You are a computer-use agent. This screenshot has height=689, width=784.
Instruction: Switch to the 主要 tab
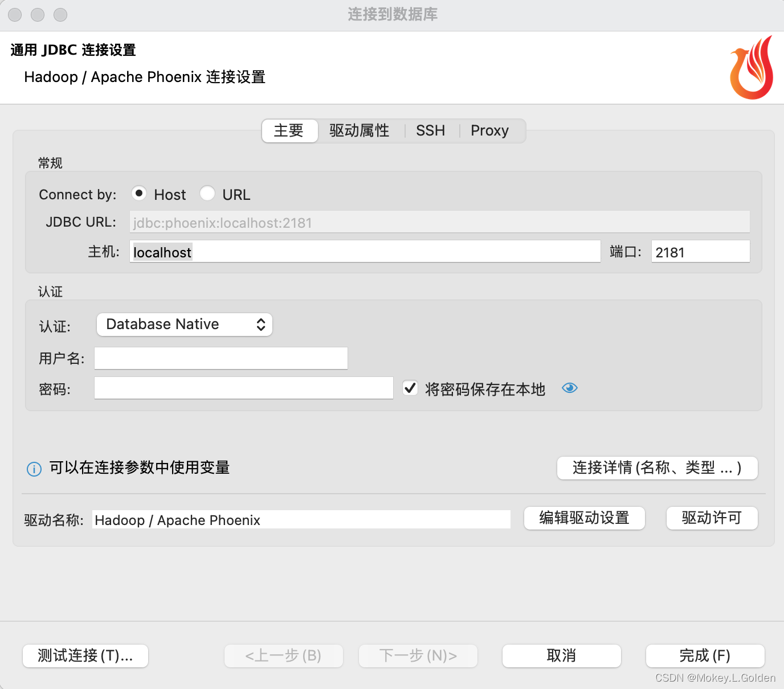pos(289,130)
